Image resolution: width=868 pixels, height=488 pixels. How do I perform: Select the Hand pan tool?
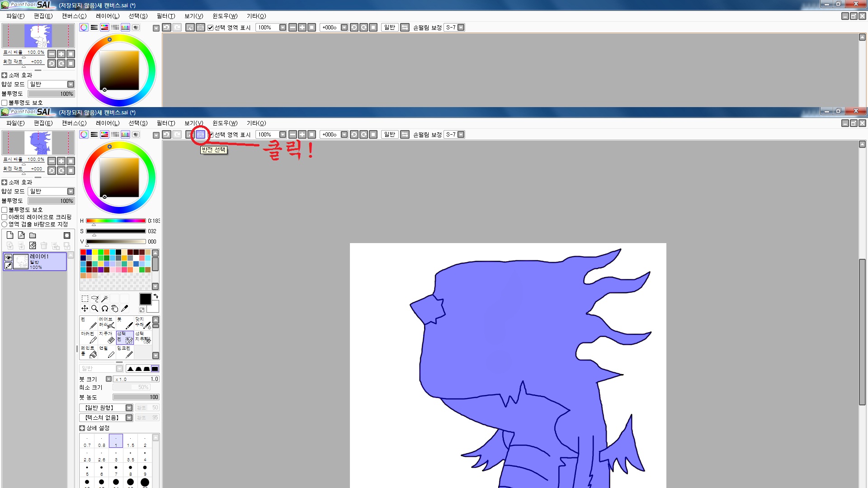click(x=114, y=309)
